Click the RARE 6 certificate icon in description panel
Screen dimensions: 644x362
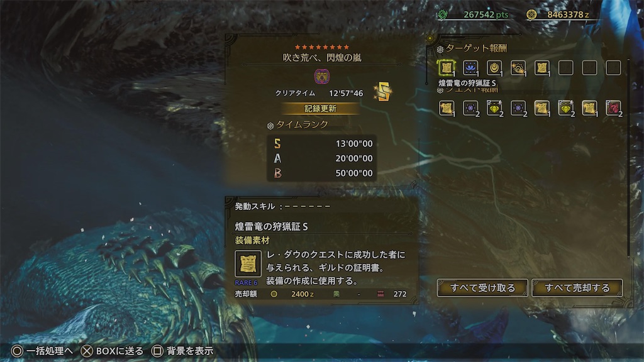coord(248,263)
